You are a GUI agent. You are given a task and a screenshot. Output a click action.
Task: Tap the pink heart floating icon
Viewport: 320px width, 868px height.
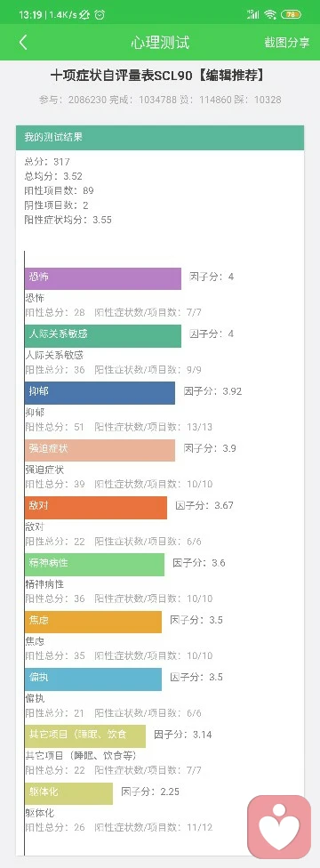pos(279,826)
